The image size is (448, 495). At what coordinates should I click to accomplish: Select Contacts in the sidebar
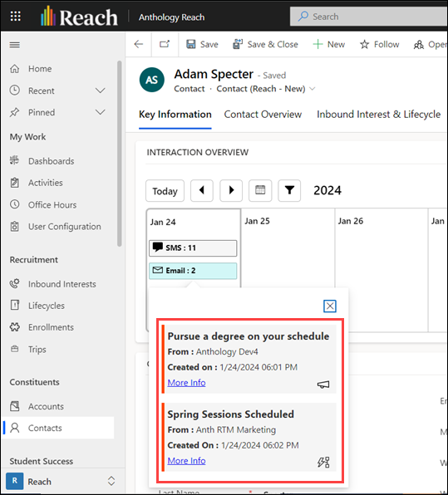click(x=57, y=428)
